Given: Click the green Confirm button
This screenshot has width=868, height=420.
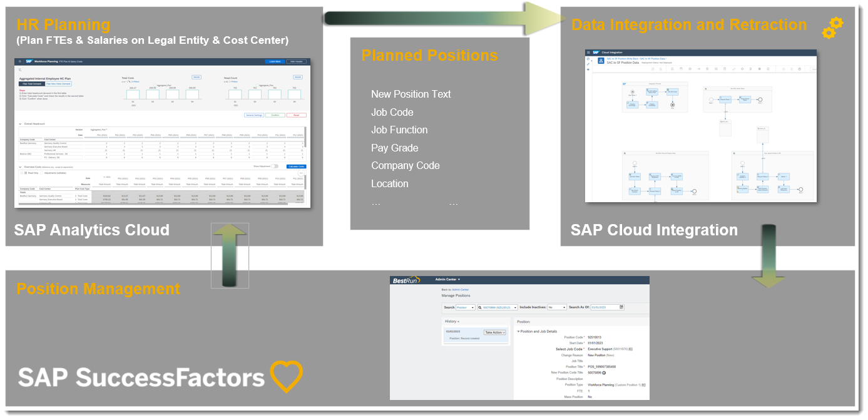Looking at the screenshot, I should [275, 115].
